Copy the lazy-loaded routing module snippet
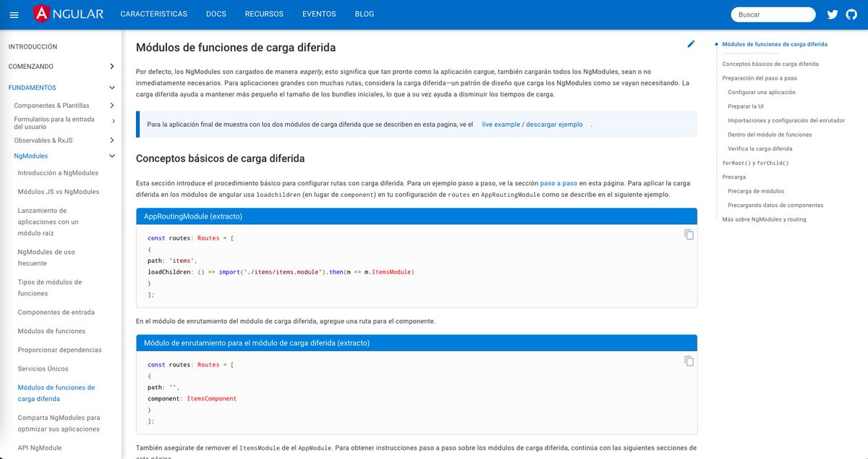The height and width of the screenshot is (459, 868). click(x=688, y=361)
